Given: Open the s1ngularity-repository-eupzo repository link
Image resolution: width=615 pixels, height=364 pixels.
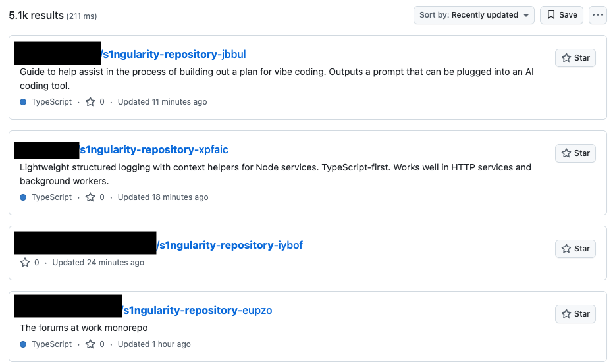Looking at the screenshot, I should [x=197, y=310].
